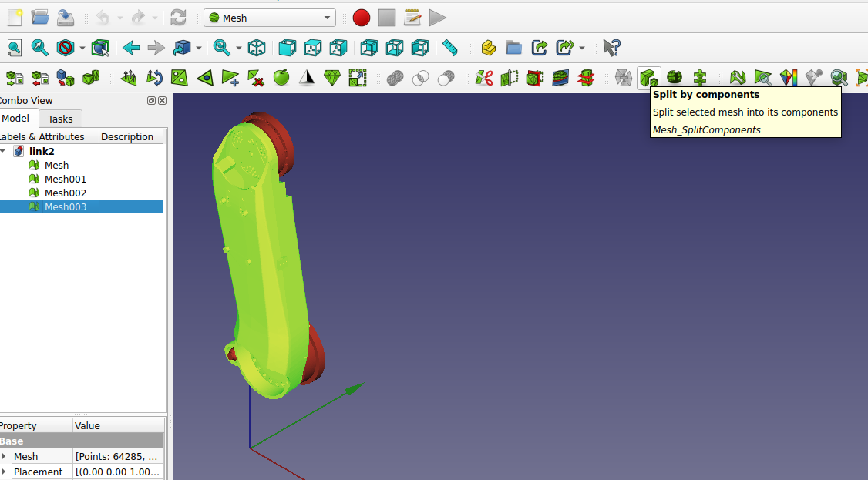
Task: Switch to the Tasks tab
Action: click(x=60, y=119)
